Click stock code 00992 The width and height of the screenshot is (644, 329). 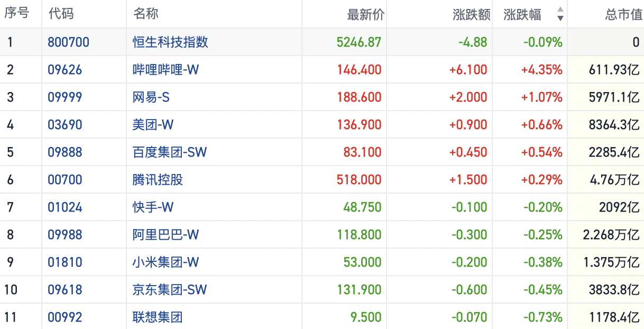(65, 317)
